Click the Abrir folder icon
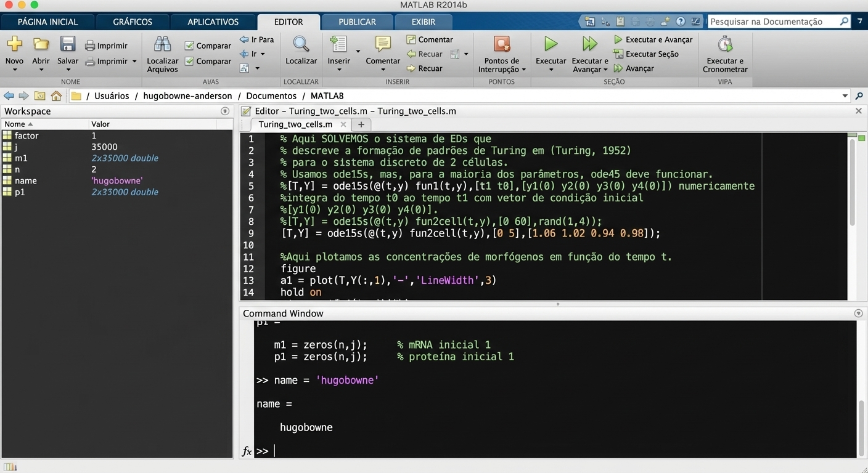Screen dimensions: 868x473 pos(41,44)
